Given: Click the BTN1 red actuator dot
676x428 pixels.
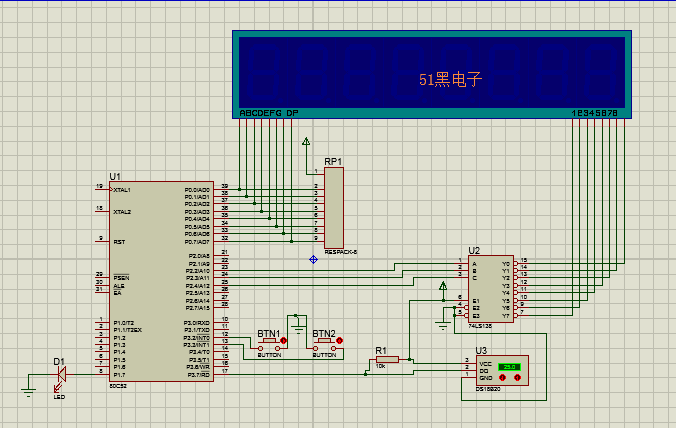Looking at the screenshot, I should coord(283,341).
